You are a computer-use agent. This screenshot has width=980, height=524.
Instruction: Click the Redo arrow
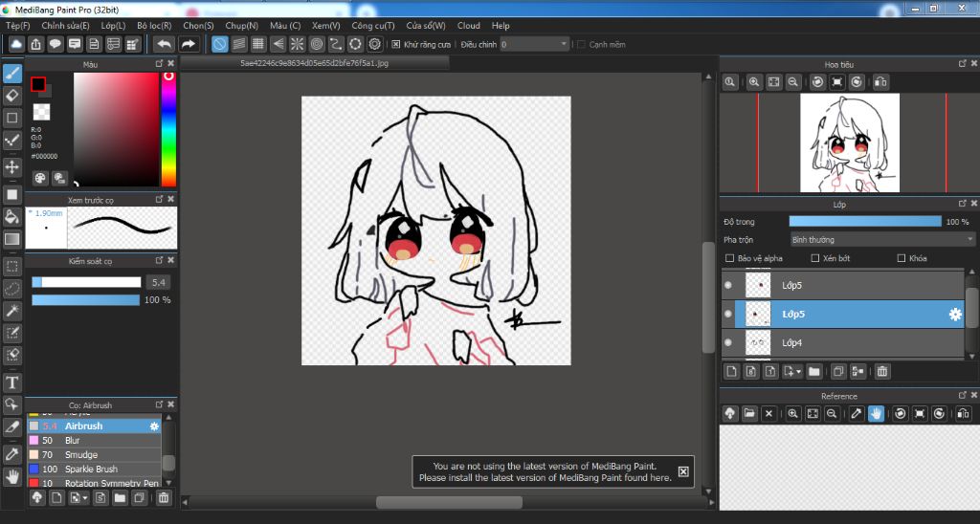189,44
